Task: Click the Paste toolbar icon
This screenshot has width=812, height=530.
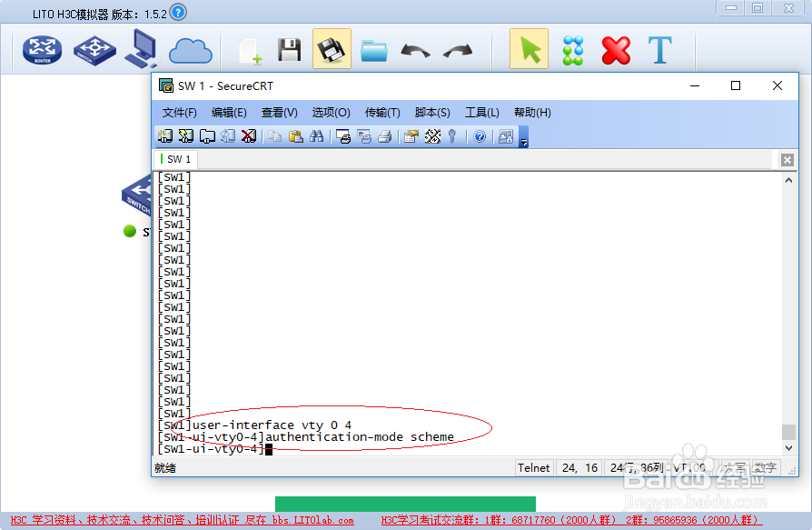Action: click(295, 136)
